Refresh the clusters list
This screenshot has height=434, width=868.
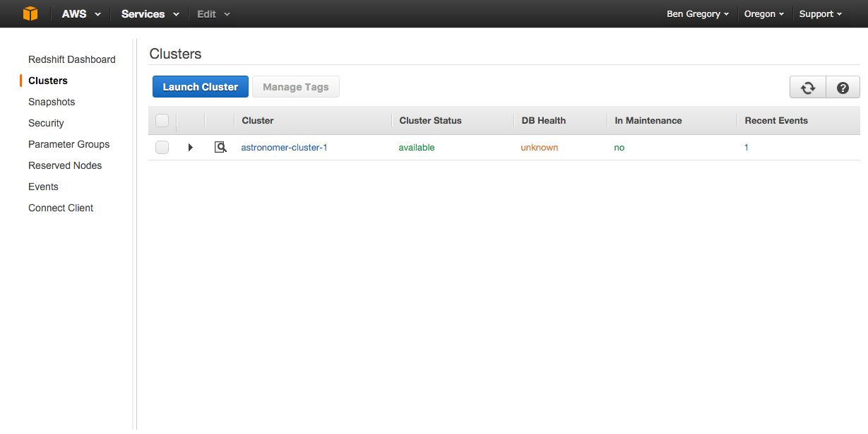[807, 88]
